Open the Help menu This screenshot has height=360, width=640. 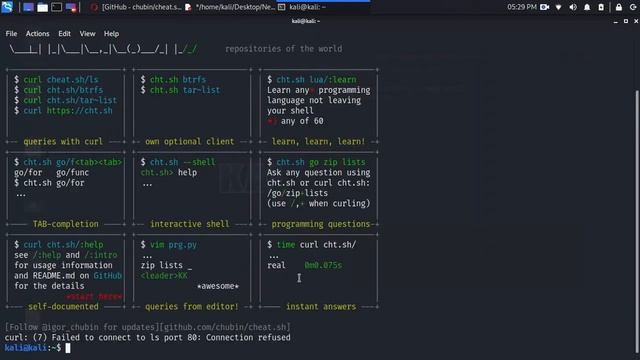[111, 33]
